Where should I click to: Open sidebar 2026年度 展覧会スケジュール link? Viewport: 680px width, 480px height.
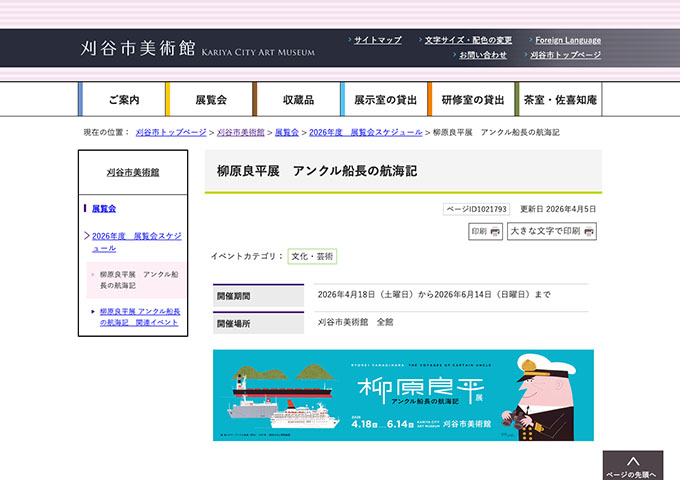pos(137,242)
